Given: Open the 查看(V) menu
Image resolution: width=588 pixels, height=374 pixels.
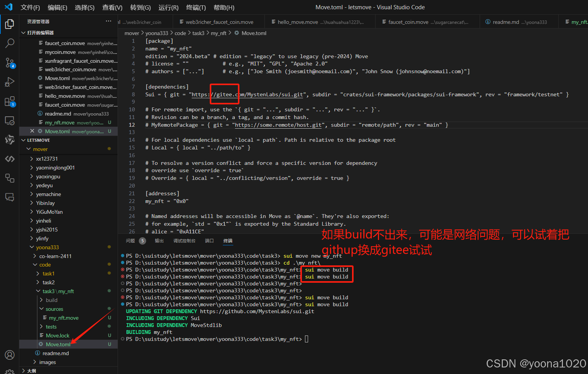Looking at the screenshot, I should tap(112, 7).
